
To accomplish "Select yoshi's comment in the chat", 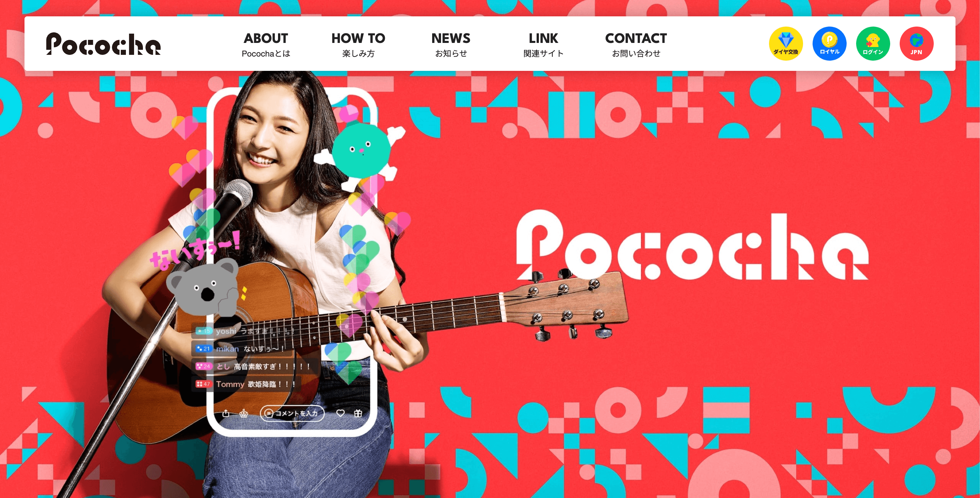I will tap(244, 331).
